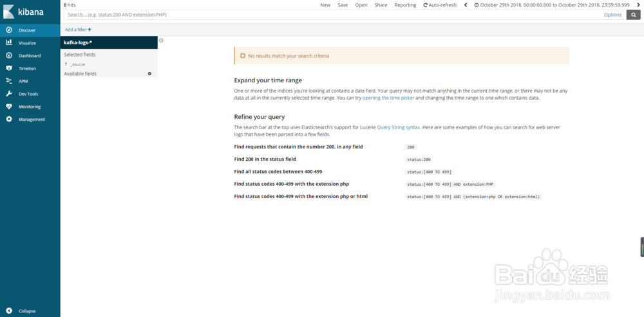
Task: Click Share in top menu
Action: point(381,5)
